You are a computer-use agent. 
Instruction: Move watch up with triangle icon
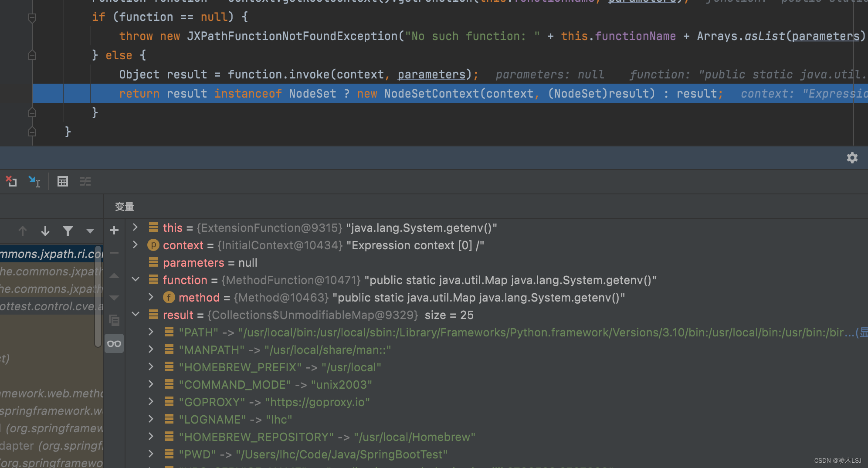(x=114, y=275)
